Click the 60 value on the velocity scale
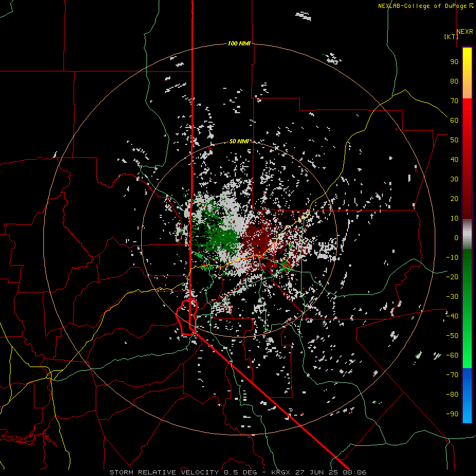The height and width of the screenshot is (476, 476). pyautogui.click(x=454, y=120)
